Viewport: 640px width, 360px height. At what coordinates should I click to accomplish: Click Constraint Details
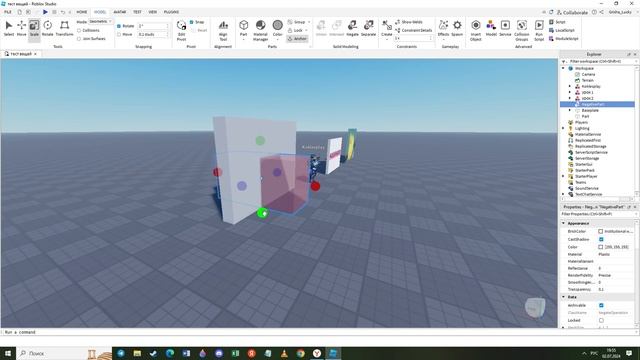coord(413,30)
